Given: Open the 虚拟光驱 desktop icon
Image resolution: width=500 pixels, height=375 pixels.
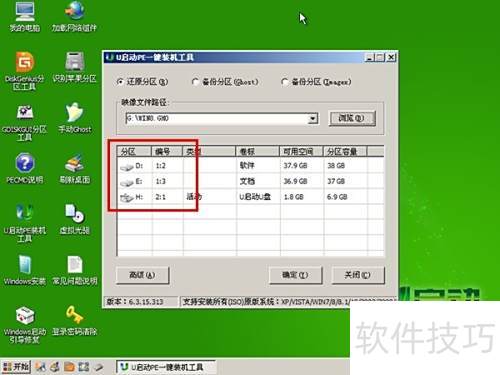Looking at the screenshot, I should (74, 219).
